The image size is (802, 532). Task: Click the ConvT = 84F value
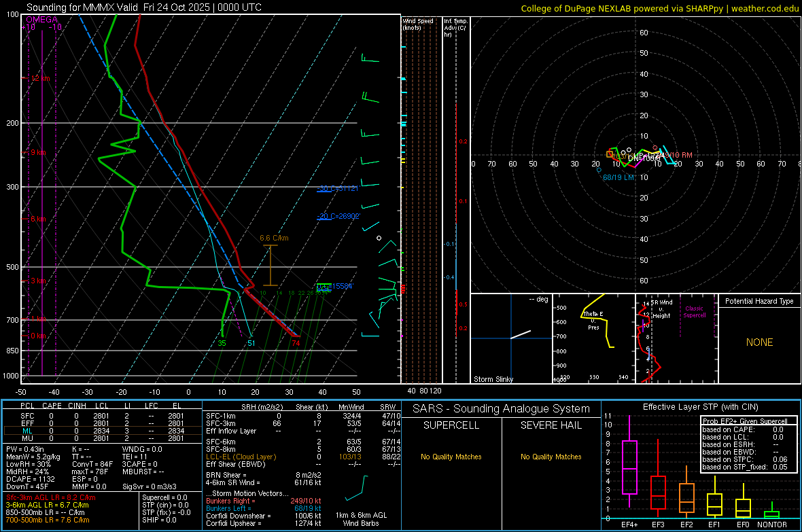tap(92, 465)
